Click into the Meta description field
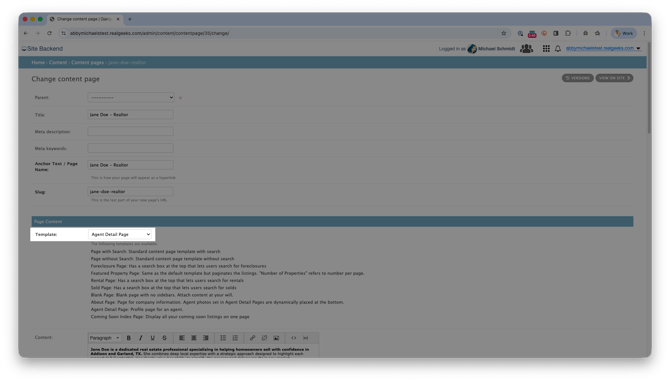This screenshot has height=382, width=670. [x=130, y=131]
